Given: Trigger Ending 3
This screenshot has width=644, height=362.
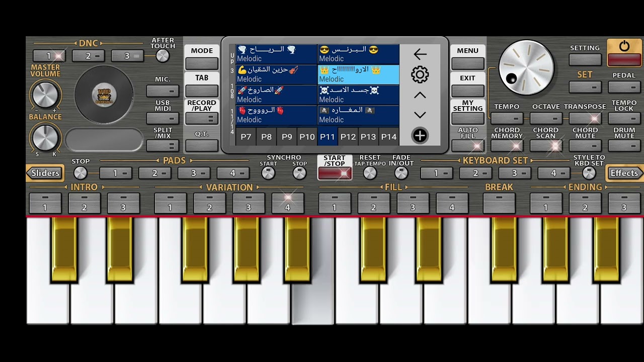Looking at the screenshot, I should click(x=624, y=203).
